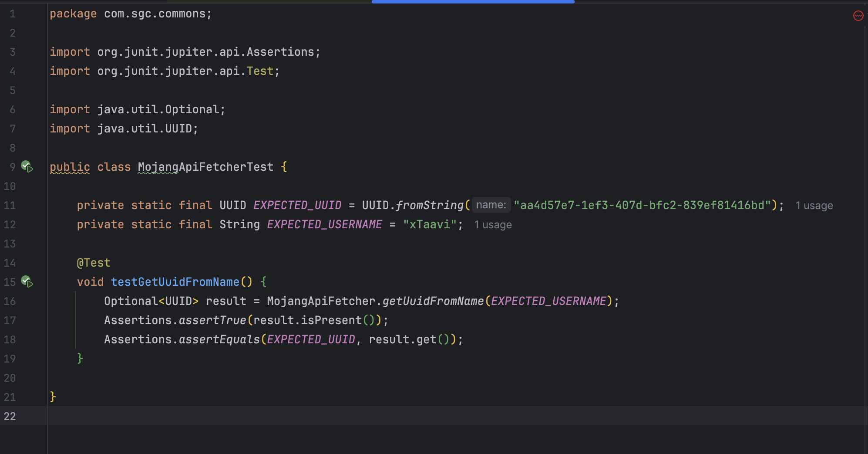Click the MojangApiFetcherTest class name
The width and height of the screenshot is (868, 454).
205,167
